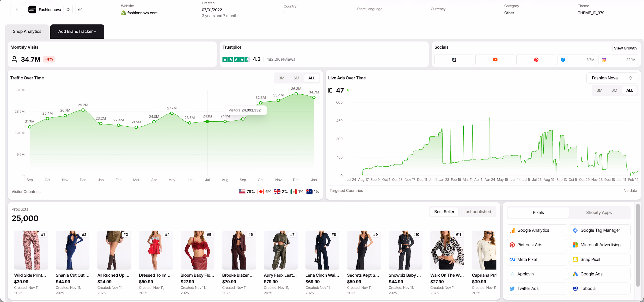Click the View Growth button
Viewport: 644px width, 302px height.
coord(625,48)
